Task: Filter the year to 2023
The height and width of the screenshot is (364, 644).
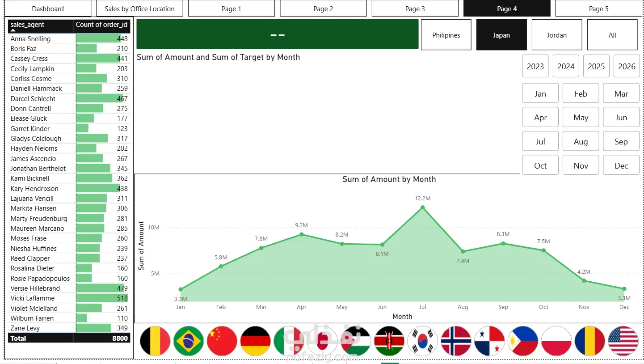Action: coord(535,66)
